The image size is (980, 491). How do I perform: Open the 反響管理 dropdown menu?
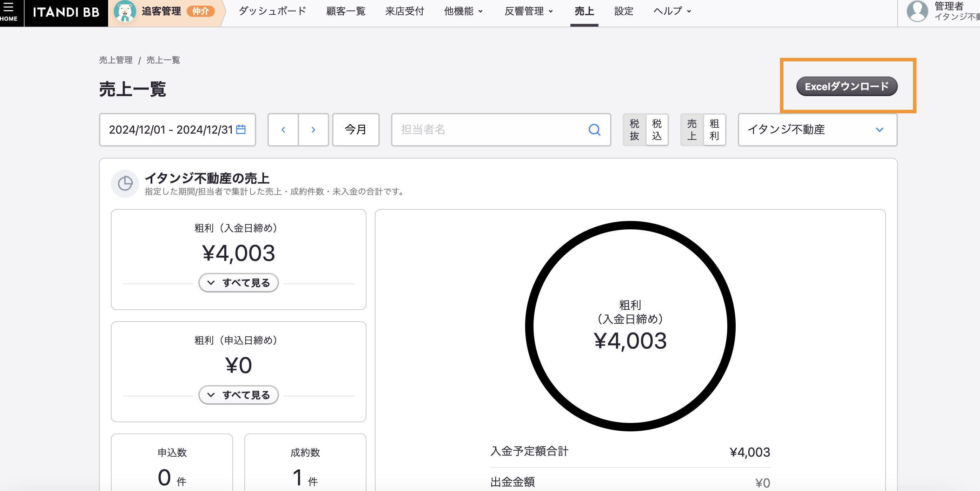click(529, 12)
